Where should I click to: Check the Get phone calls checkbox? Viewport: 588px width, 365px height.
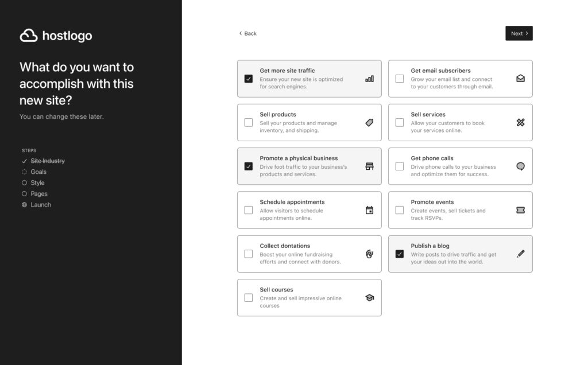tap(400, 166)
